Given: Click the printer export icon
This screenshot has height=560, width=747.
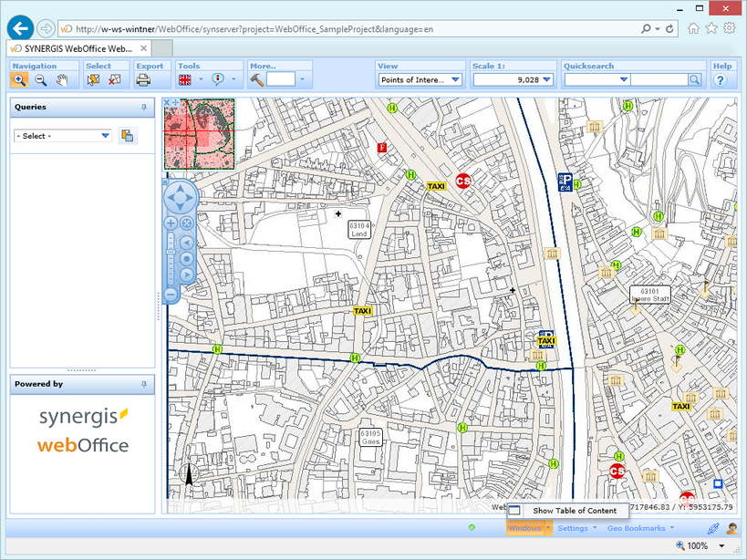Looking at the screenshot, I should point(143,80).
